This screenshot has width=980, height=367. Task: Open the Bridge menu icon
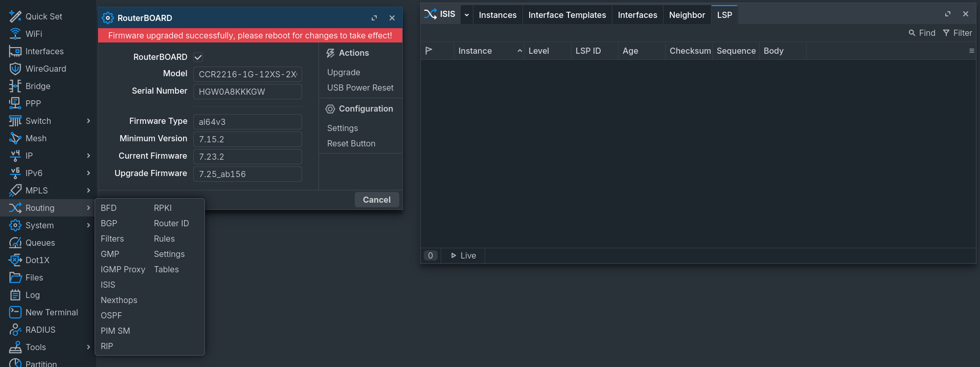(15, 86)
